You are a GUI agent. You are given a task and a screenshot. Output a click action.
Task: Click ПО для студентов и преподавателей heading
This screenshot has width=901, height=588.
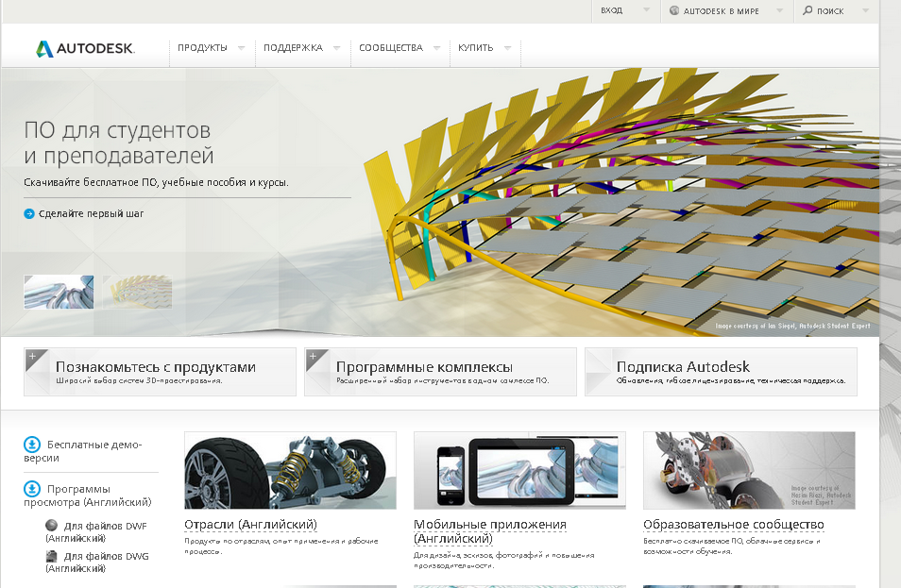pos(119,143)
